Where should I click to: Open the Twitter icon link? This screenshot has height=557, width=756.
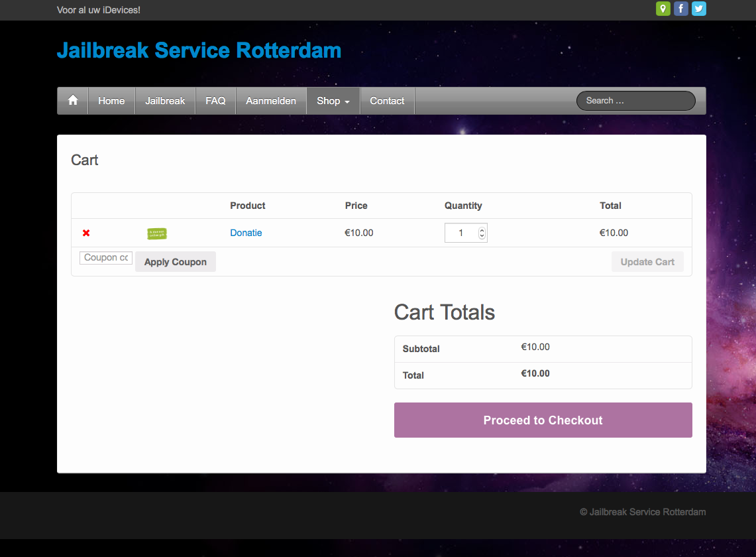tap(699, 9)
